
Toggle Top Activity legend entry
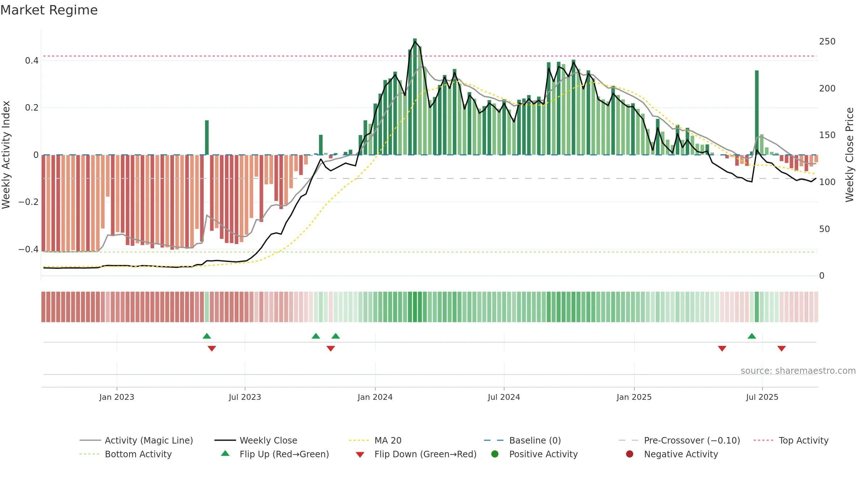pos(791,440)
